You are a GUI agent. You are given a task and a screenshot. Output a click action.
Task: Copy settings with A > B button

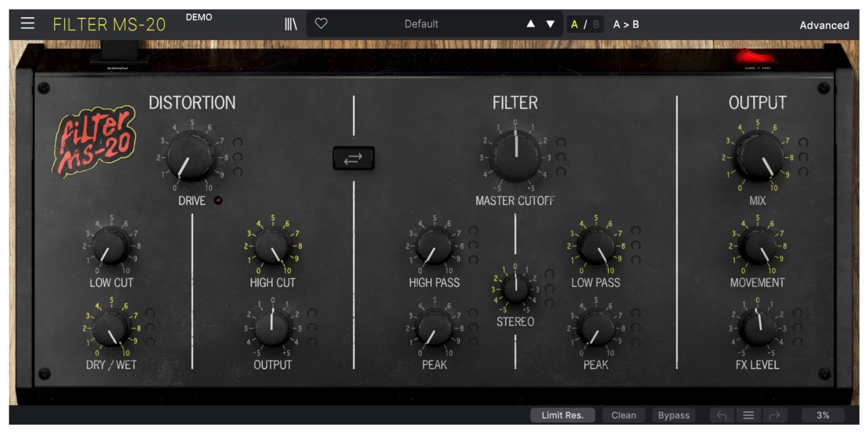pyautogui.click(x=625, y=24)
